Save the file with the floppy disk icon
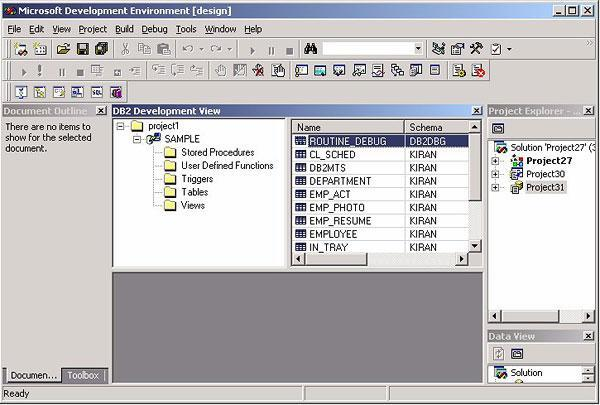The image size is (600, 405). coord(83,49)
